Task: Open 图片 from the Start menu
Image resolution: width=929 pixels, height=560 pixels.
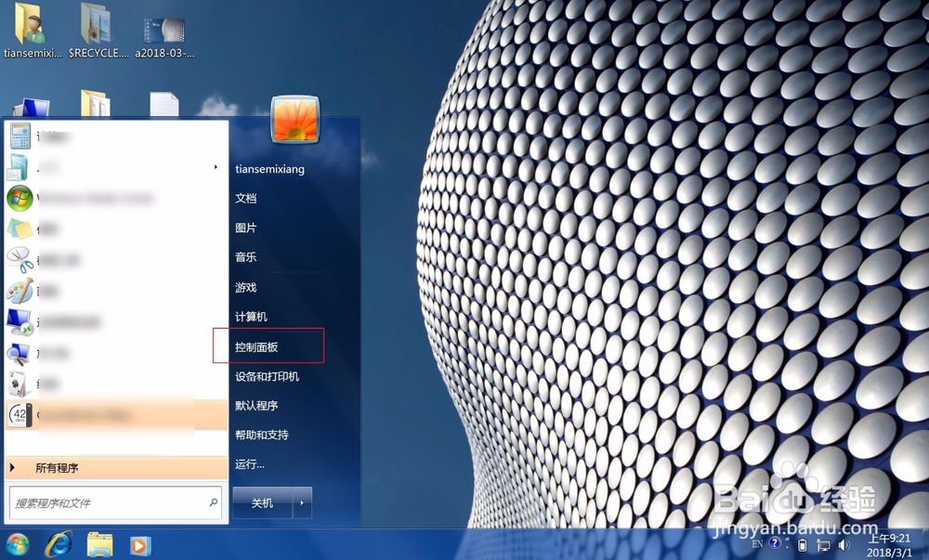Action: pos(245,228)
